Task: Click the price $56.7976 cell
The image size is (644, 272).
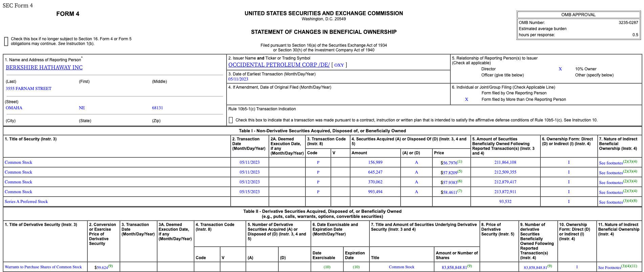Action: click(451, 162)
